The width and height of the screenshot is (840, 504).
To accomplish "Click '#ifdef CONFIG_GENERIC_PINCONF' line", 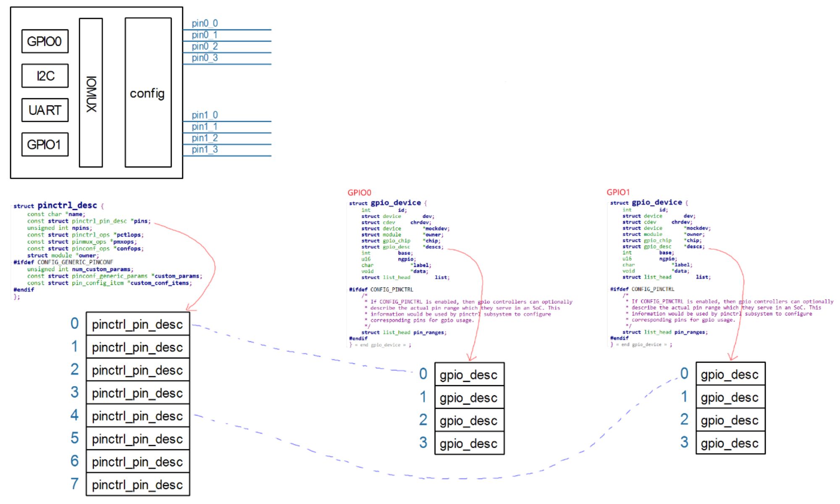I will pos(63,262).
